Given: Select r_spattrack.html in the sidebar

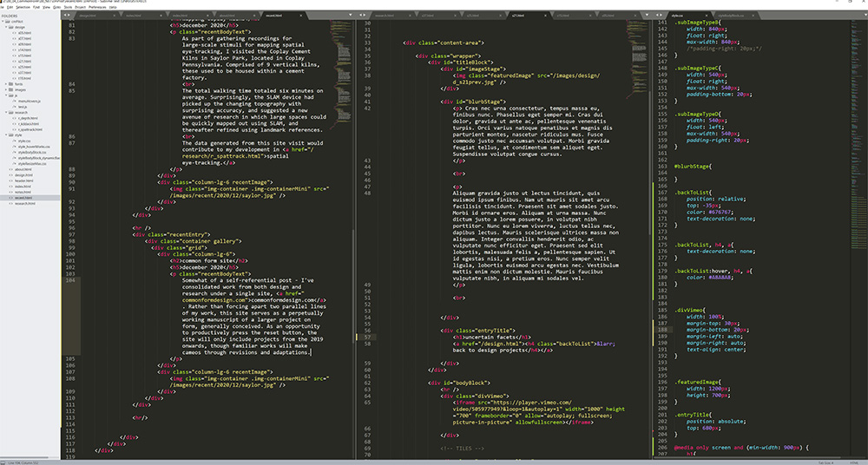Looking at the screenshot, I should [29, 129].
